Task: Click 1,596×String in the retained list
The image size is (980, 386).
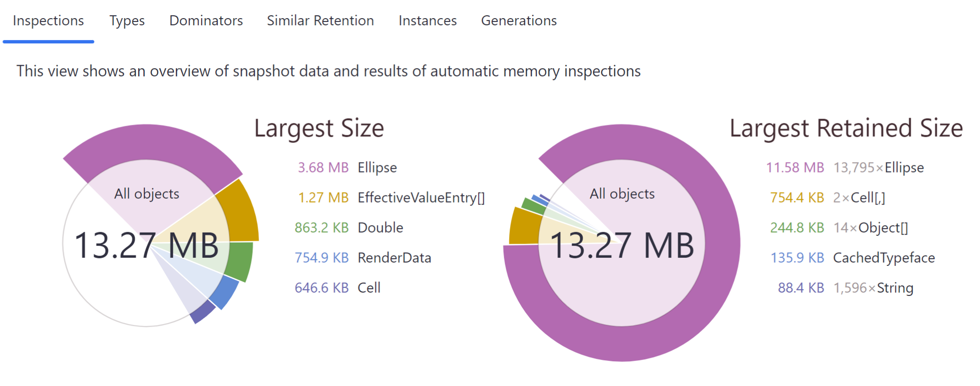Action: point(874,287)
